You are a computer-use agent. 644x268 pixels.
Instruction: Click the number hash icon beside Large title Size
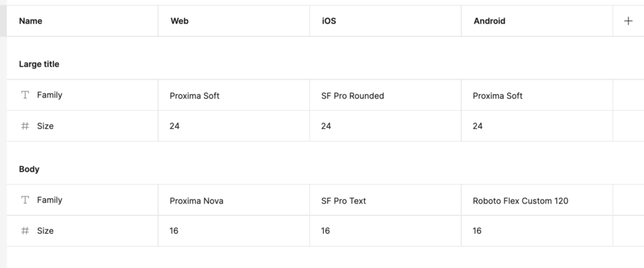click(25, 126)
